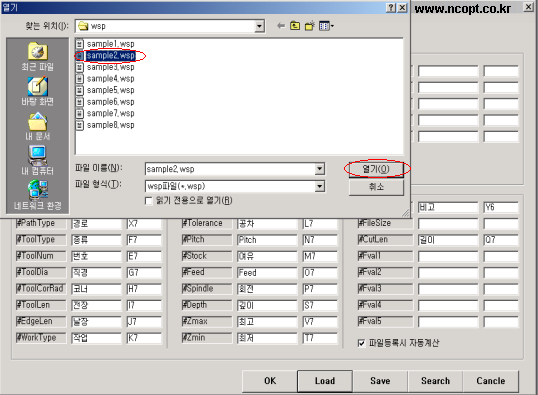This screenshot has height=395, width=538.
Task: Click the #ToolLen cell field I7
Action: click(x=144, y=305)
